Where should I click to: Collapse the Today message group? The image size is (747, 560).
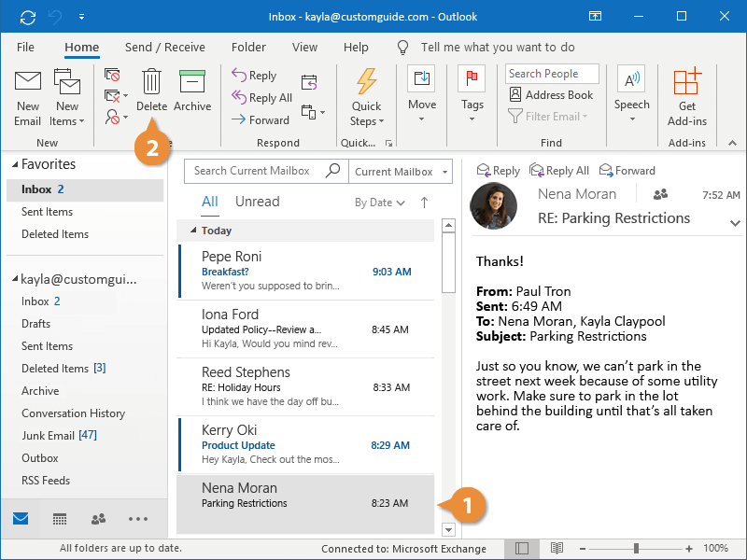(x=193, y=231)
